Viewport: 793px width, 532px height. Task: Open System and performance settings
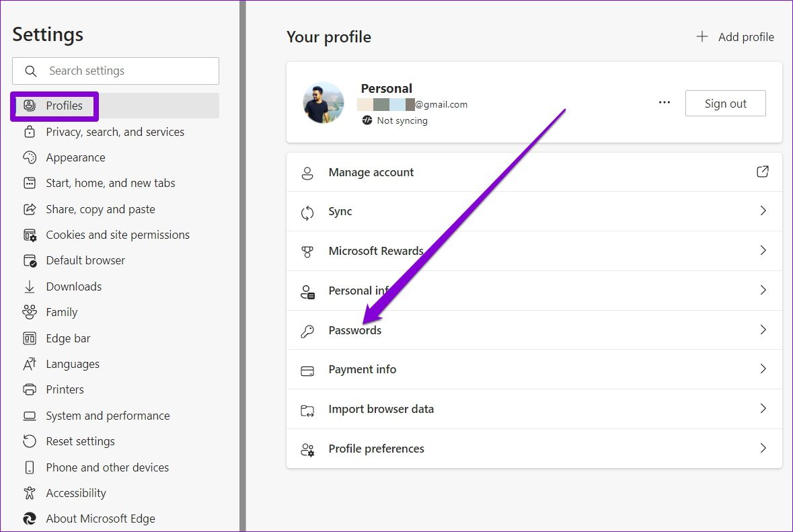click(x=116, y=416)
